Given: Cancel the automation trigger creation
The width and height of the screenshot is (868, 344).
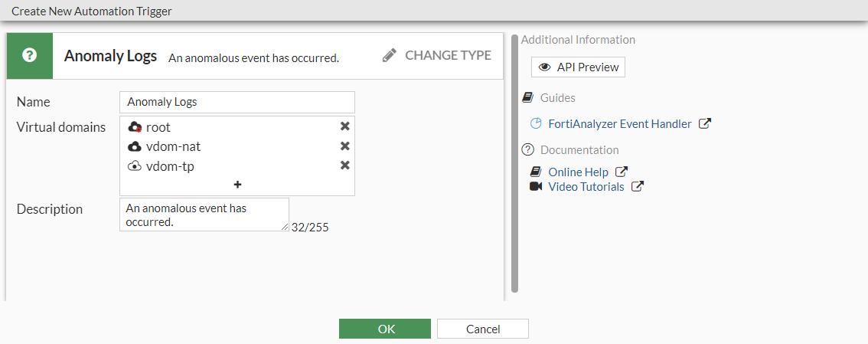Looking at the screenshot, I should (x=483, y=329).
